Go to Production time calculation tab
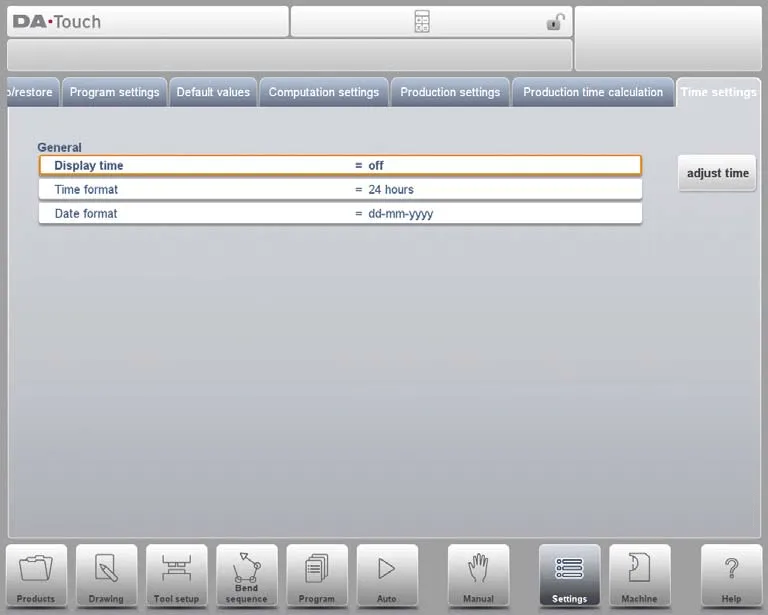768x615 pixels. (592, 92)
